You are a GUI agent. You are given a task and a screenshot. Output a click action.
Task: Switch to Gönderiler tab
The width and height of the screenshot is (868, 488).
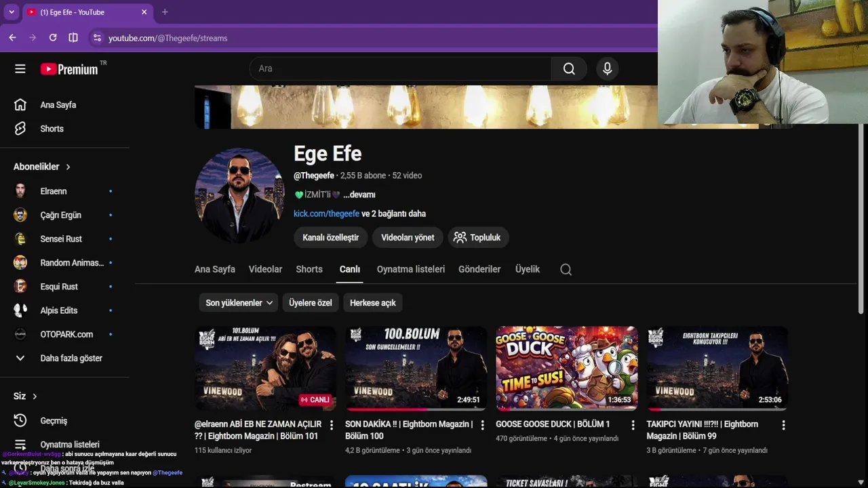[x=479, y=269]
